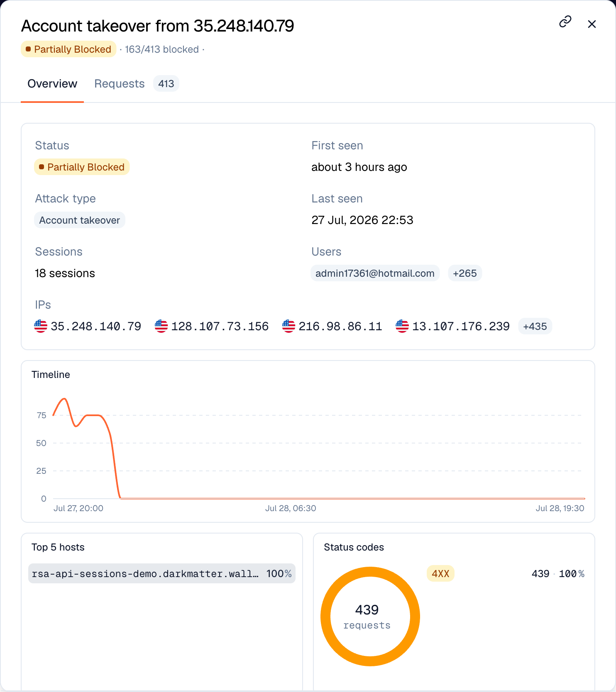Select the rsa-api-sessions-demo host row
The width and height of the screenshot is (616, 692).
[x=162, y=573]
